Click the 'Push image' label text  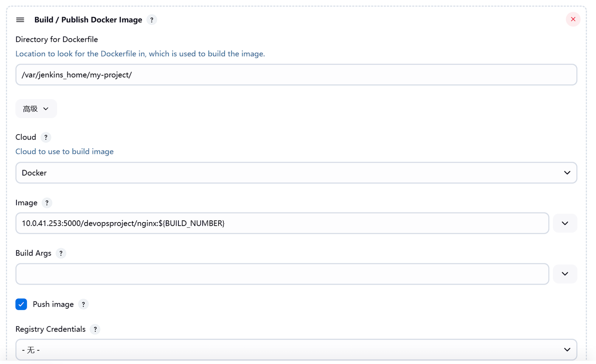tap(53, 304)
